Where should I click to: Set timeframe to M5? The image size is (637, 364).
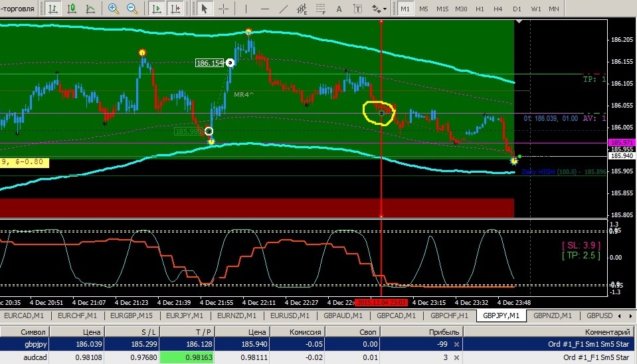pyautogui.click(x=423, y=9)
